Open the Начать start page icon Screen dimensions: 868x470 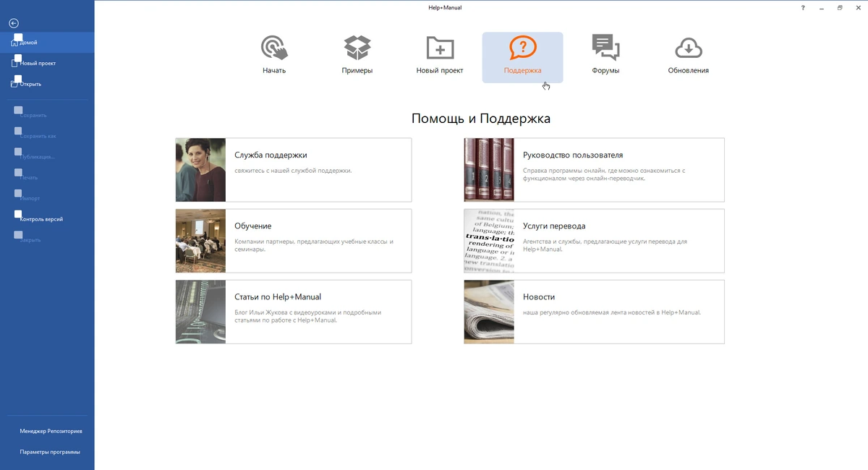click(x=274, y=48)
